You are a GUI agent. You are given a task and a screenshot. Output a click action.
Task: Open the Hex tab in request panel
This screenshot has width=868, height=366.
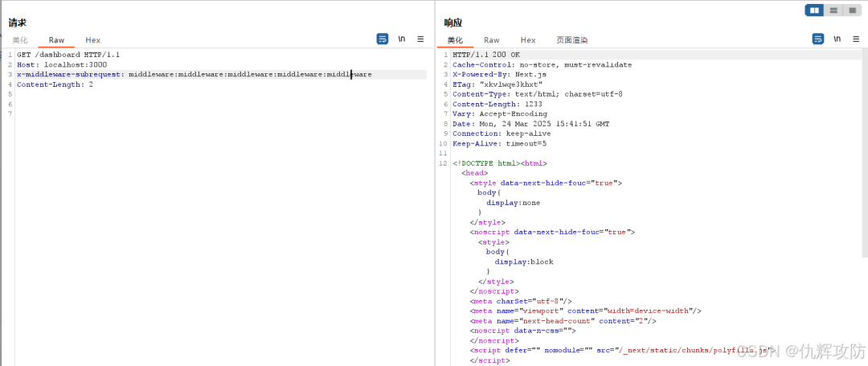point(93,40)
